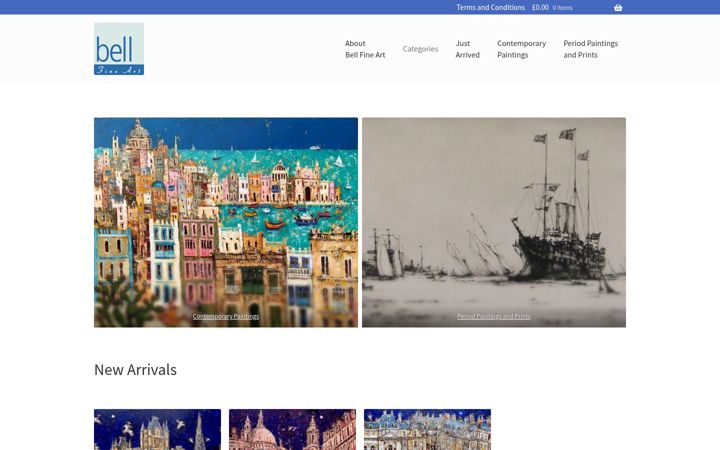Screen dimensions: 720x450
Task: Open Period Paintings and Prints in navigation
Action: click(591, 49)
